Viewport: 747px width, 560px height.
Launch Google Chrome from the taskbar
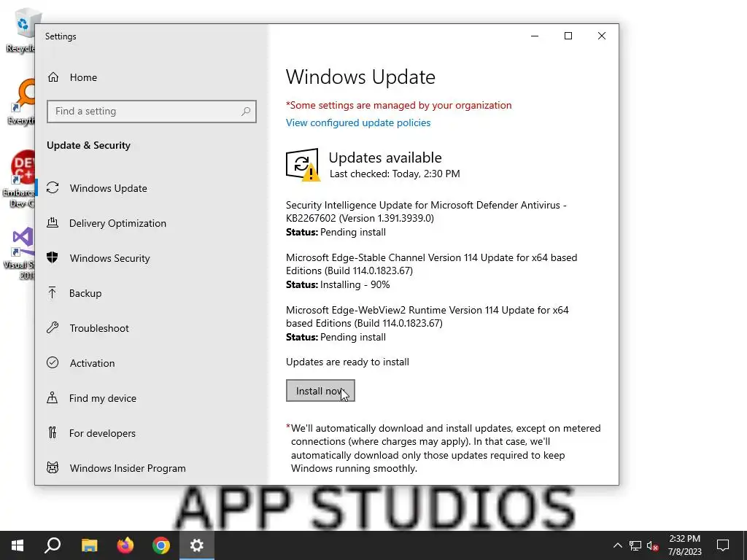(x=161, y=545)
